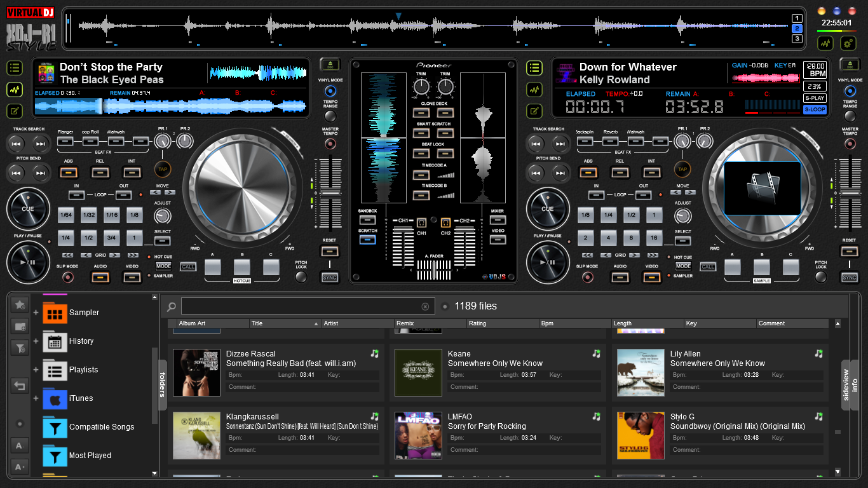Image resolution: width=868 pixels, height=488 pixels.
Task: Enable left deck slip mode
Action: (67, 277)
